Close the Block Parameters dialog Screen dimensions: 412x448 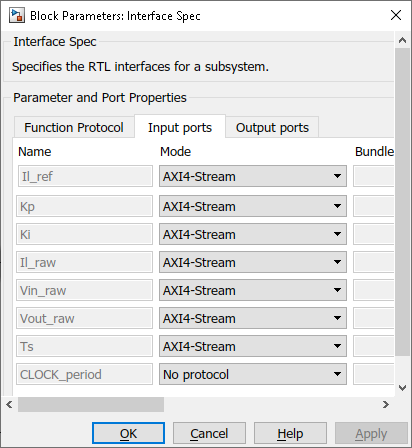click(x=396, y=15)
